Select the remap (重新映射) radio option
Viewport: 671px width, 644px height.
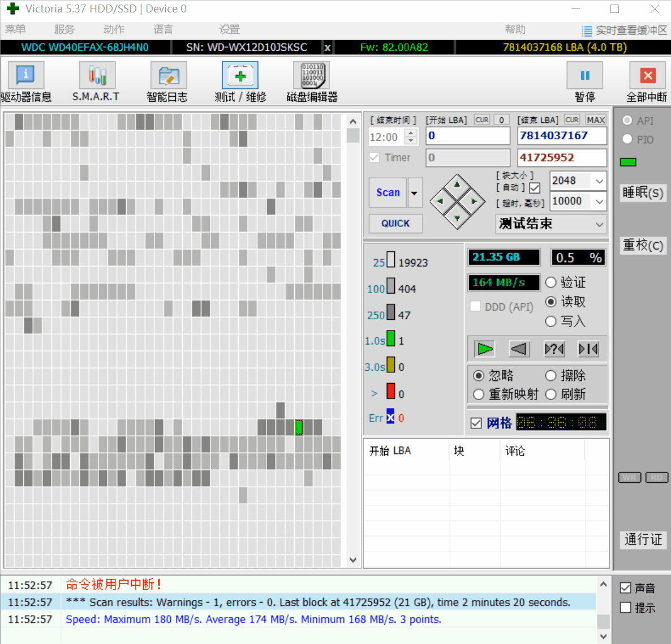coord(479,394)
